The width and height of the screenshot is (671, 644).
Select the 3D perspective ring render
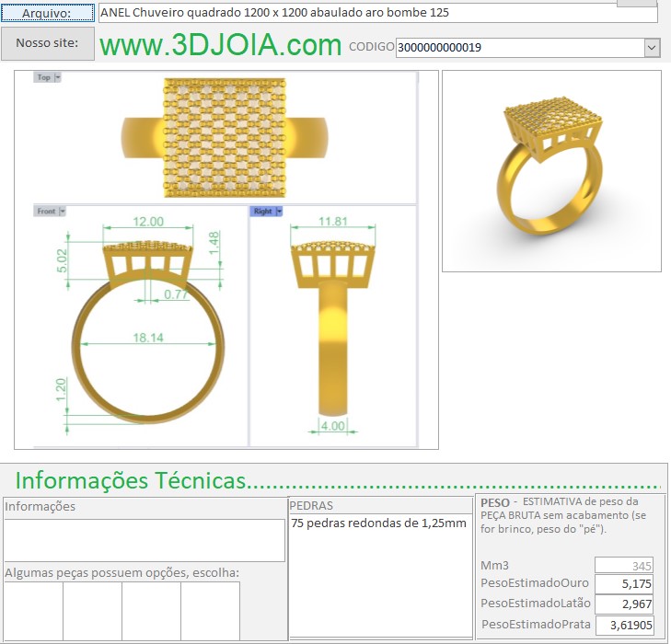pyautogui.click(x=551, y=171)
